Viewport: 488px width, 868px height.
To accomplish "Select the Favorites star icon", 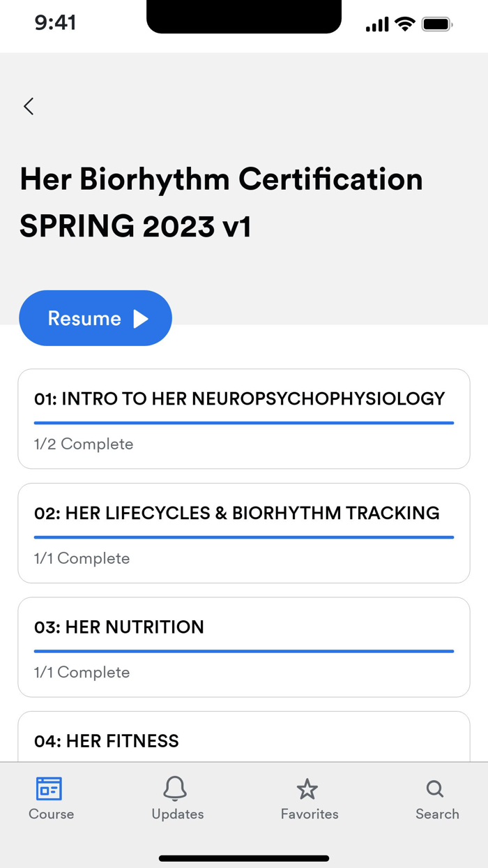I will 308,789.
